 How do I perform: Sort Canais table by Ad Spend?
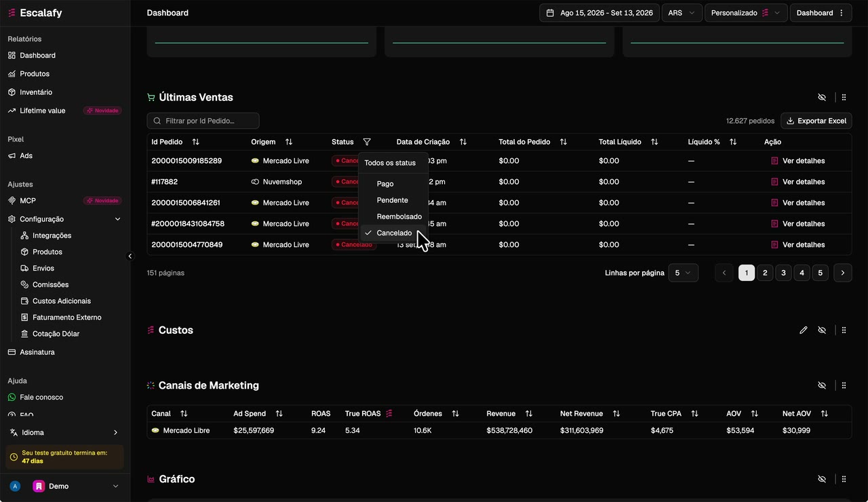point(279,413)
